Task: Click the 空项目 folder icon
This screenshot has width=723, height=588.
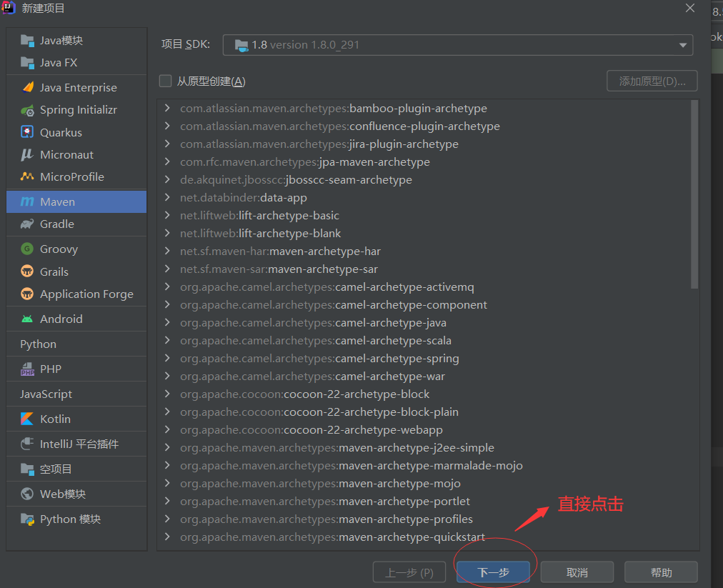Action: (x=27, y=469)
